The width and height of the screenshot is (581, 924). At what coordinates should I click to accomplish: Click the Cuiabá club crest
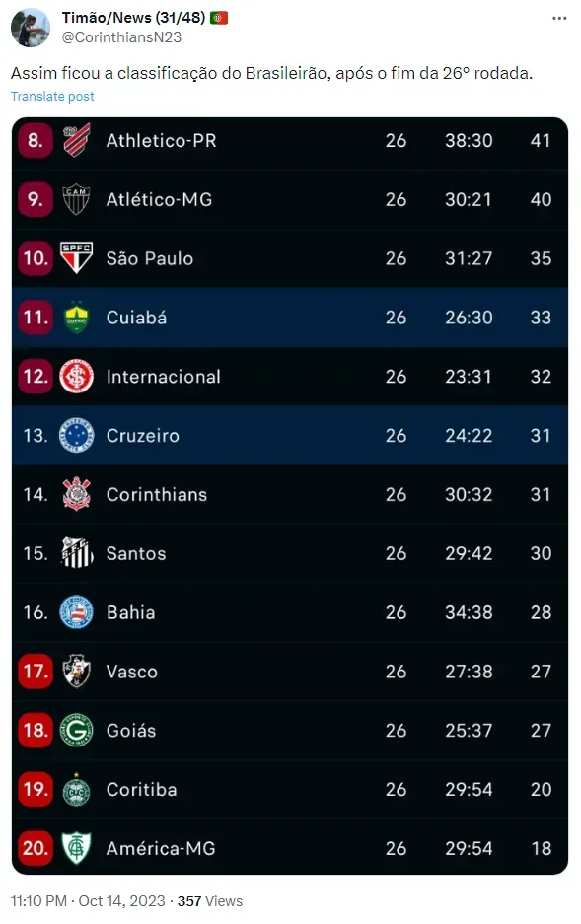77,317
